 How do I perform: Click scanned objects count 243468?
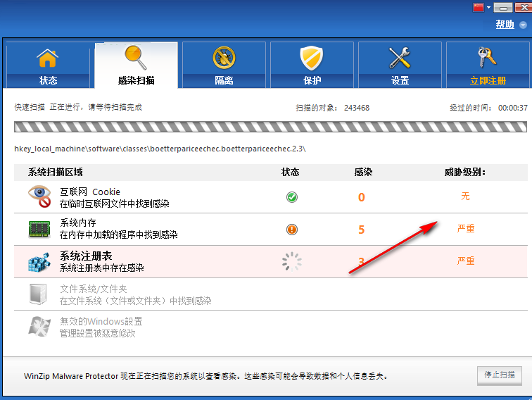357,108
